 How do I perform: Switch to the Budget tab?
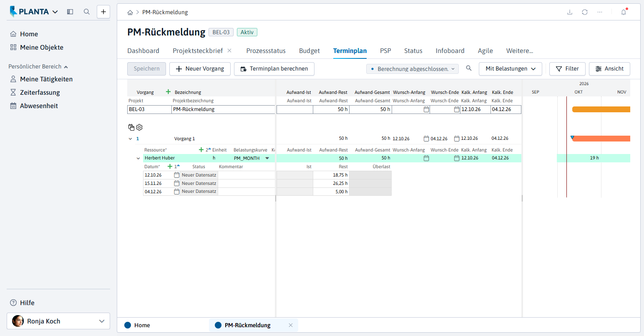(x=309, y=51)
